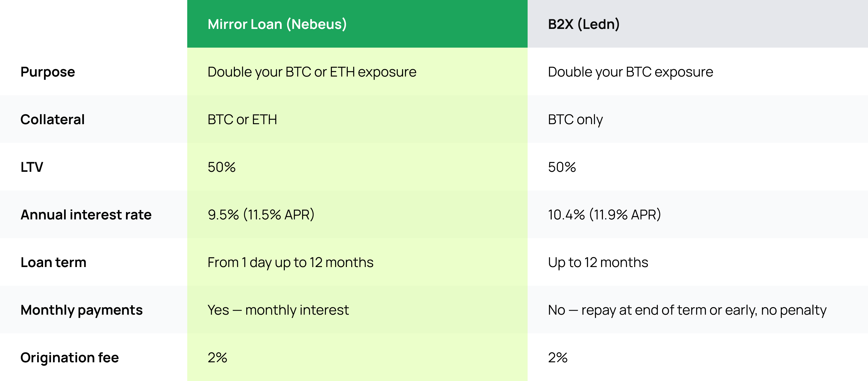
Task: Click the LTV row label
Action: [32, 167]
